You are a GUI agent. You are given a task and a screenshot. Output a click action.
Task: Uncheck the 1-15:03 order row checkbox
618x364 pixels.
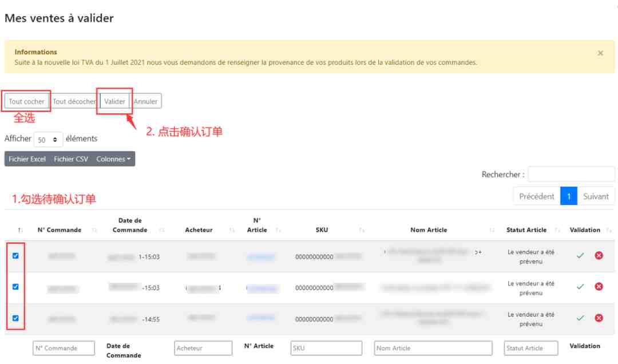click(15, 256)
